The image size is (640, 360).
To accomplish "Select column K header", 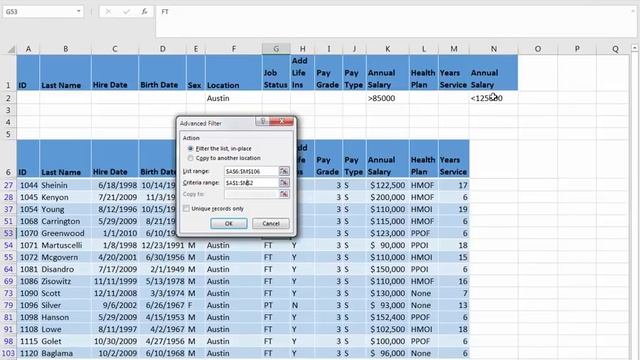I will coord(387,49).
